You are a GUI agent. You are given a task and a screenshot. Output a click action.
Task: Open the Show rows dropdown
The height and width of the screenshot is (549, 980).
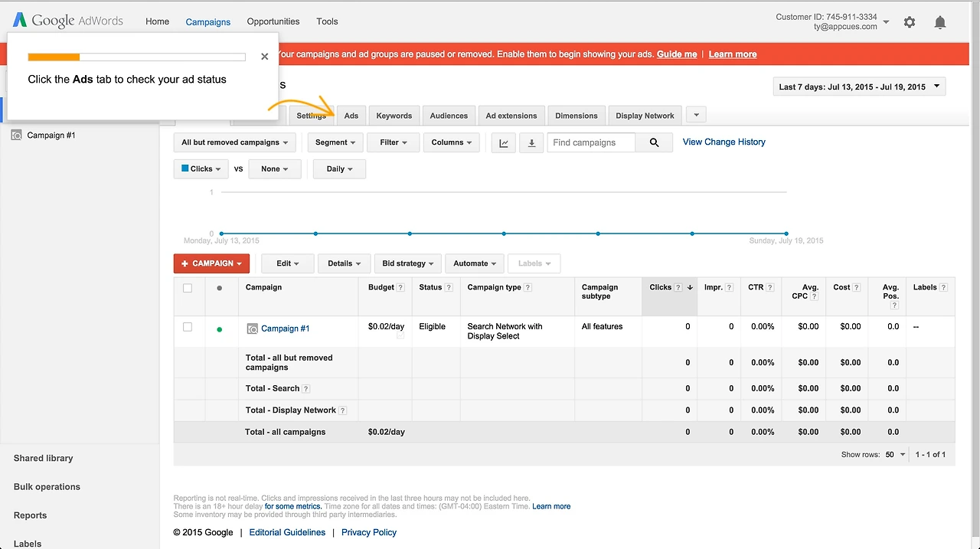pyautogui.click(x=895, y=455)
